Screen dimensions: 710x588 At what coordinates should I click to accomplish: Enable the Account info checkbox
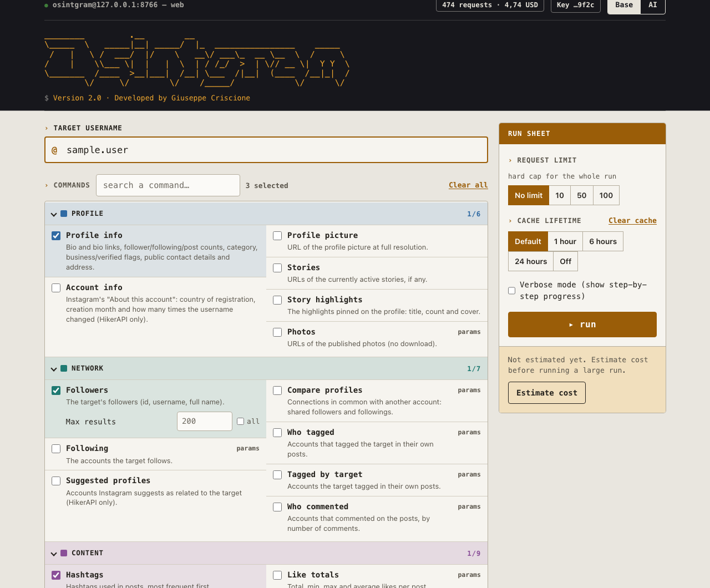[x=56, y=288]
